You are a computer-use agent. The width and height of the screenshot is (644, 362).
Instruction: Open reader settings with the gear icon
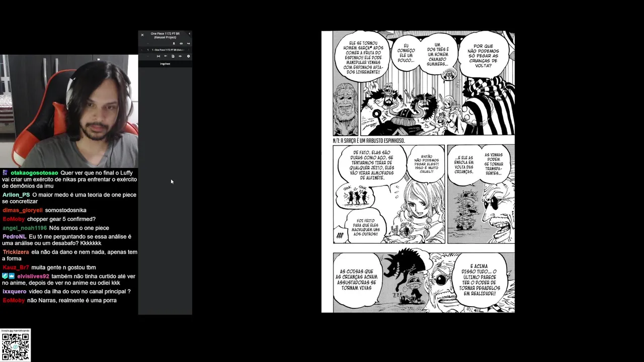(189, 56)
